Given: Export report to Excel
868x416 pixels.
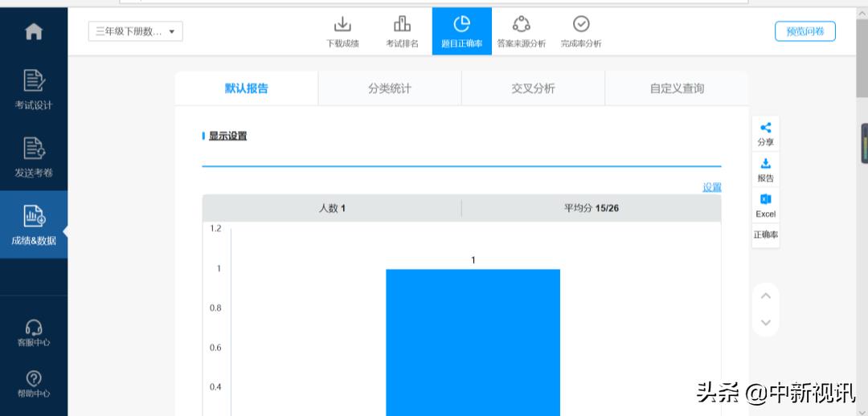Looking at the screenshot, I should (x=765, y=205).
